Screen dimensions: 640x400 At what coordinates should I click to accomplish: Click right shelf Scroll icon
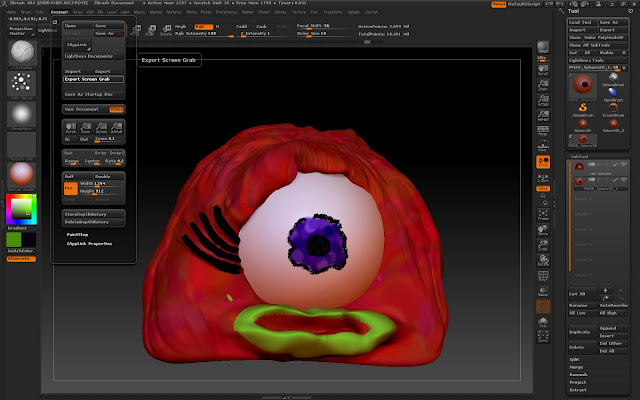point(543,70)
